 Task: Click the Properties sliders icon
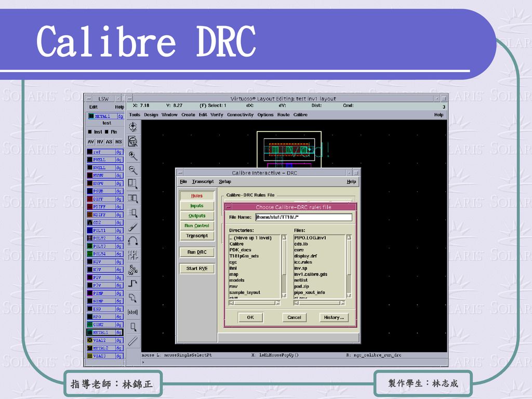click(133, 255)
